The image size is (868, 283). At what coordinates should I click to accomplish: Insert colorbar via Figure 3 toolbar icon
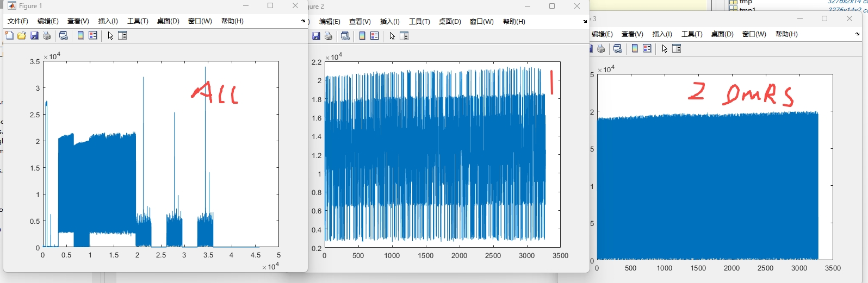tap(635, 48)
